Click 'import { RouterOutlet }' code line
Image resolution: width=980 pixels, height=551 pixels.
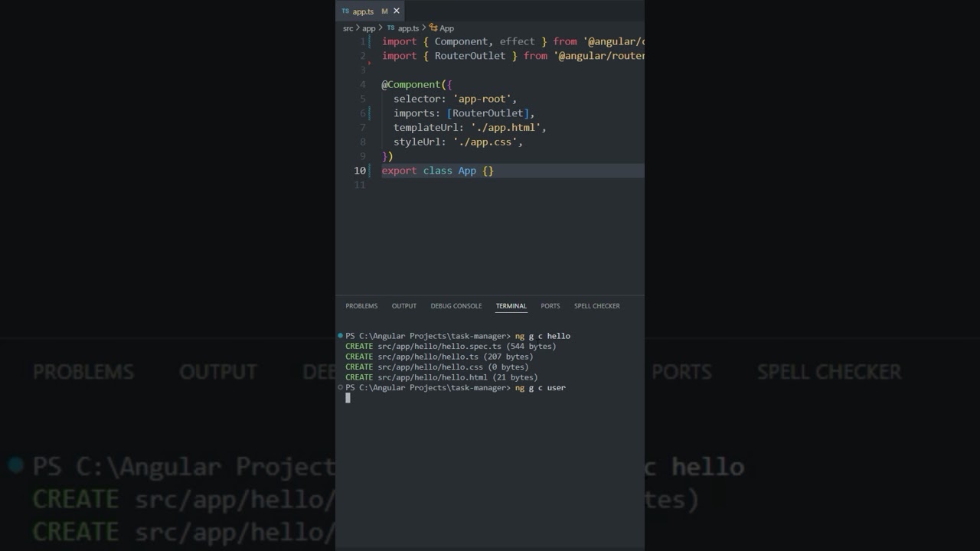[x=513, y=56]
